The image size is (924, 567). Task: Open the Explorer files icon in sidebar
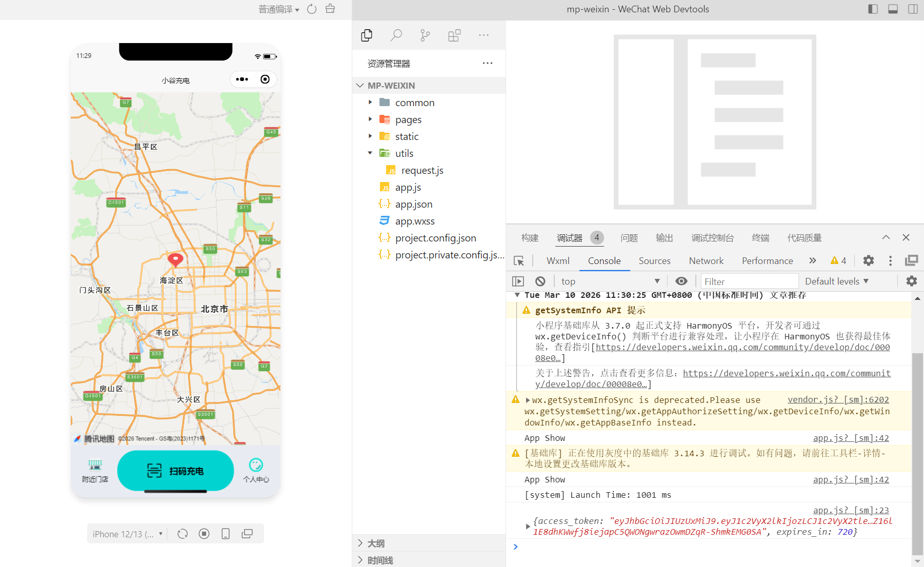[x=367, y=35]
